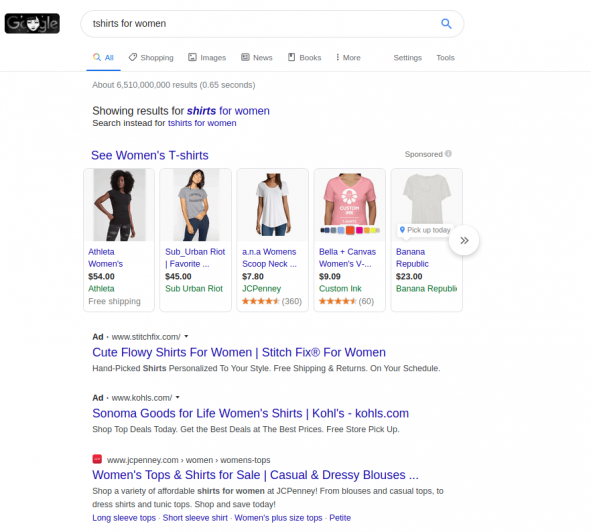Viewport: 591px width, 532px height.
Task: Click the carousel next double-arrow button
Action: click(x=464, y=240)
